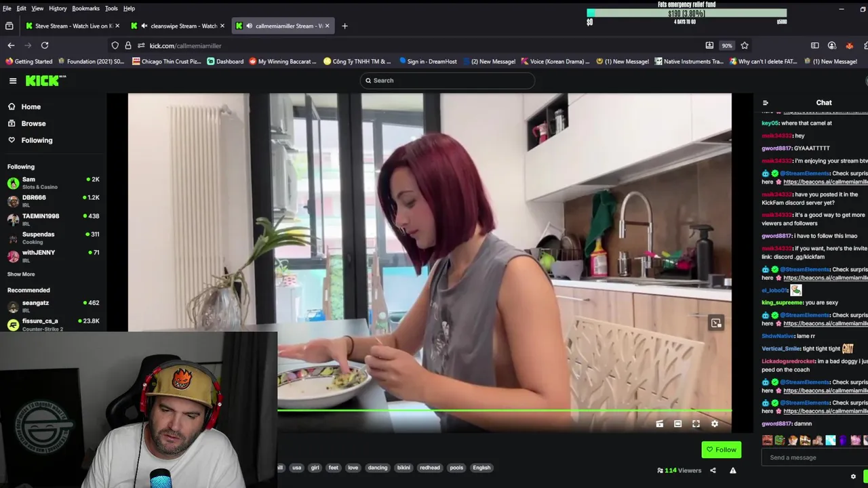Expand followed channels with Show More
Image resolution: width=868 pixels, height=488 pixels.
pyautogui.click(x=21, y=274)
